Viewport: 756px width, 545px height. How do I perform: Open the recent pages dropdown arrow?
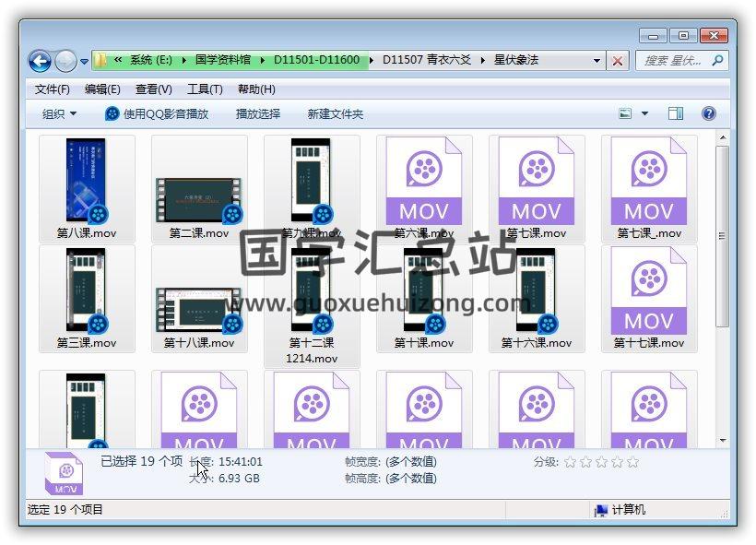85,62
